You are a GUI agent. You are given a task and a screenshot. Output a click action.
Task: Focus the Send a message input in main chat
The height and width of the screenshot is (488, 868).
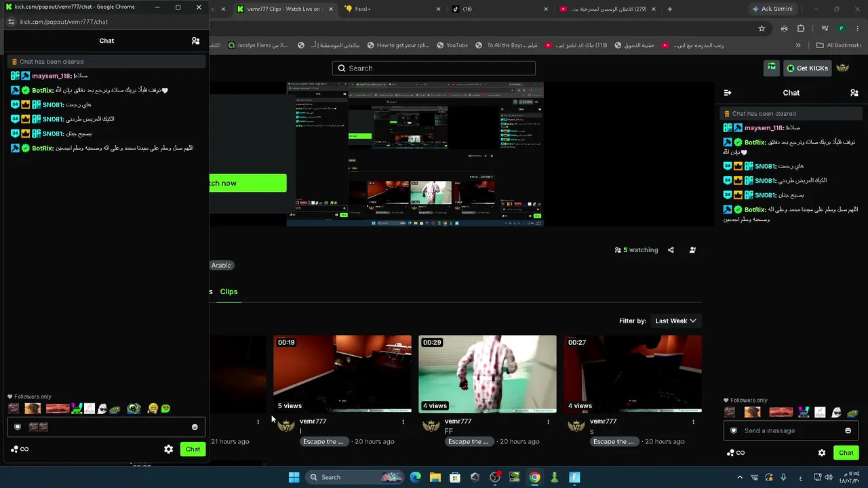tap(790, 431)
